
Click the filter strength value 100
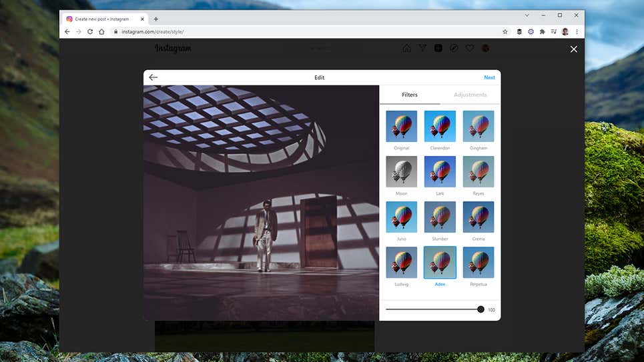(x=491, y=310)
